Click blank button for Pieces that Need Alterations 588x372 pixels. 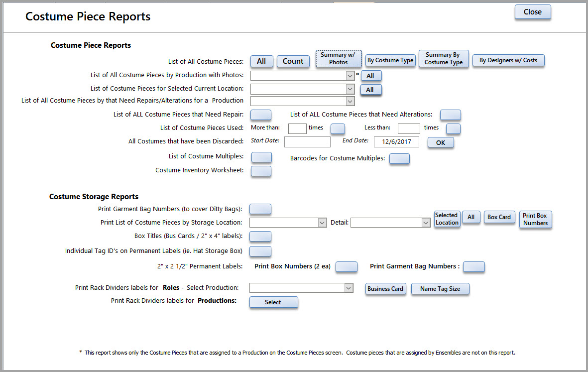(451, 115)
